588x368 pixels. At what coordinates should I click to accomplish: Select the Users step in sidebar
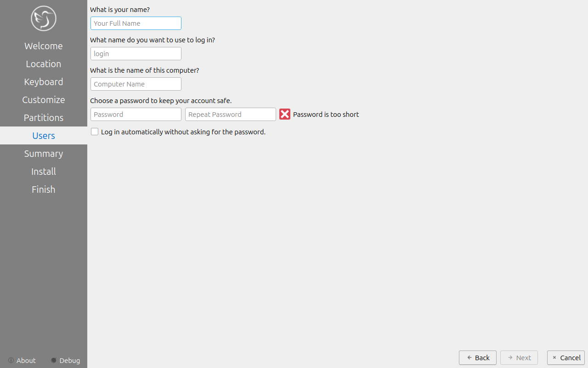(44, 136)
